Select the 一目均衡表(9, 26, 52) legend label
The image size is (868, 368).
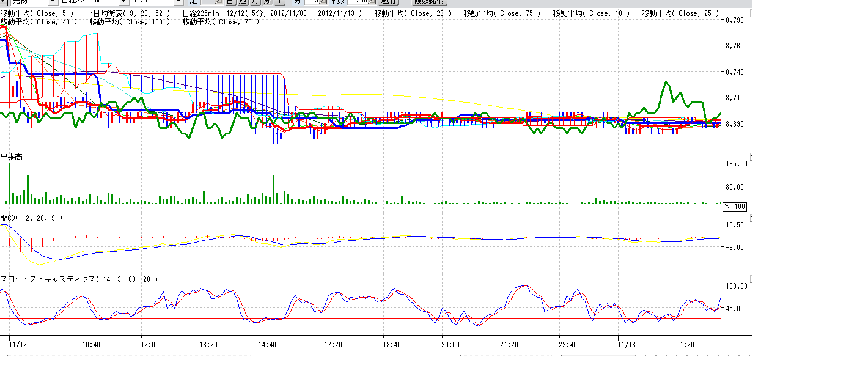pyautogui.click(x=128, y=13)
